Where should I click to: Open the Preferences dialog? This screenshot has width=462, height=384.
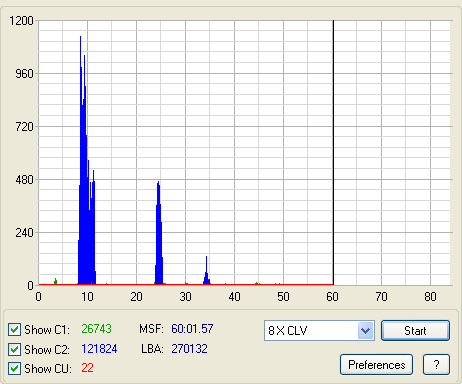pyautogui.click(x=377, y=365)
